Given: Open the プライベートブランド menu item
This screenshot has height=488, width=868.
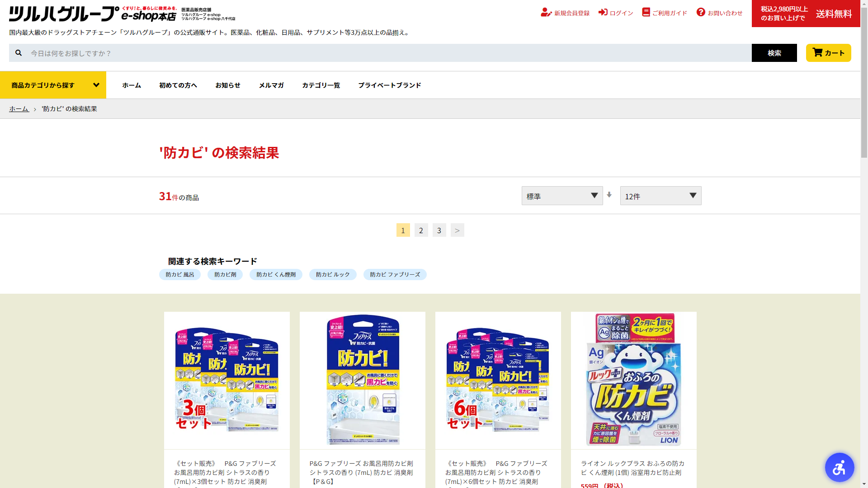Looking at the screenshot, I should tap(389, 85).
